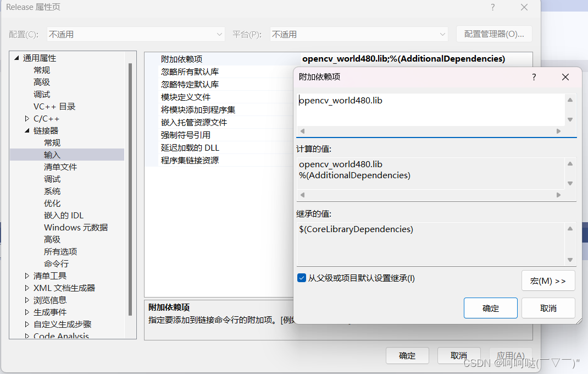This screenshot has height=374, width=588.
Task: Click the help icon on the Release 属性页 title bar
Action: point(492,7)
